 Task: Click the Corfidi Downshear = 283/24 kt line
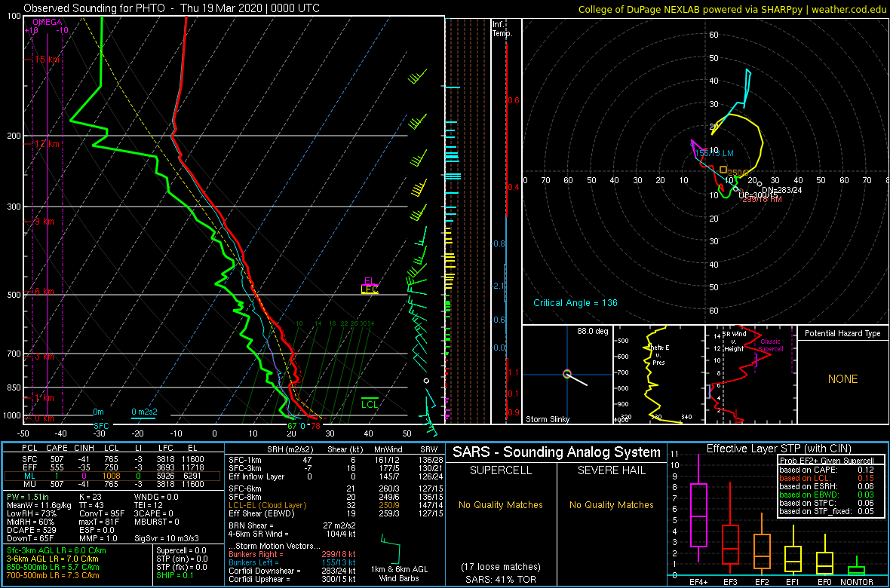[x=292, y=571]
